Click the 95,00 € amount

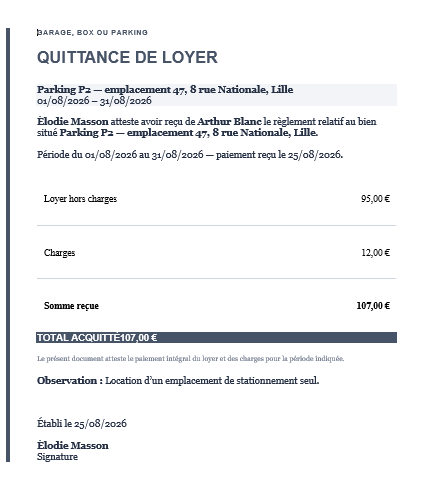tap(375, 199)
